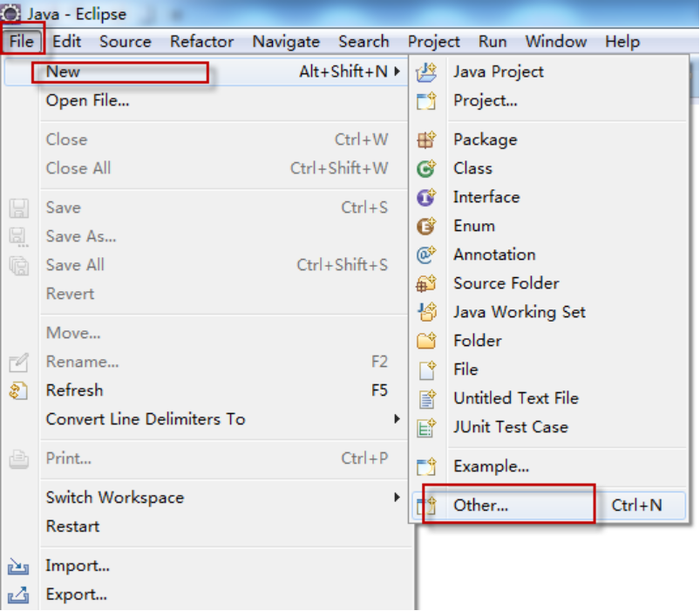Select Enum in the New submenu
The image size is (700, 611).
(x=548, y=227)
